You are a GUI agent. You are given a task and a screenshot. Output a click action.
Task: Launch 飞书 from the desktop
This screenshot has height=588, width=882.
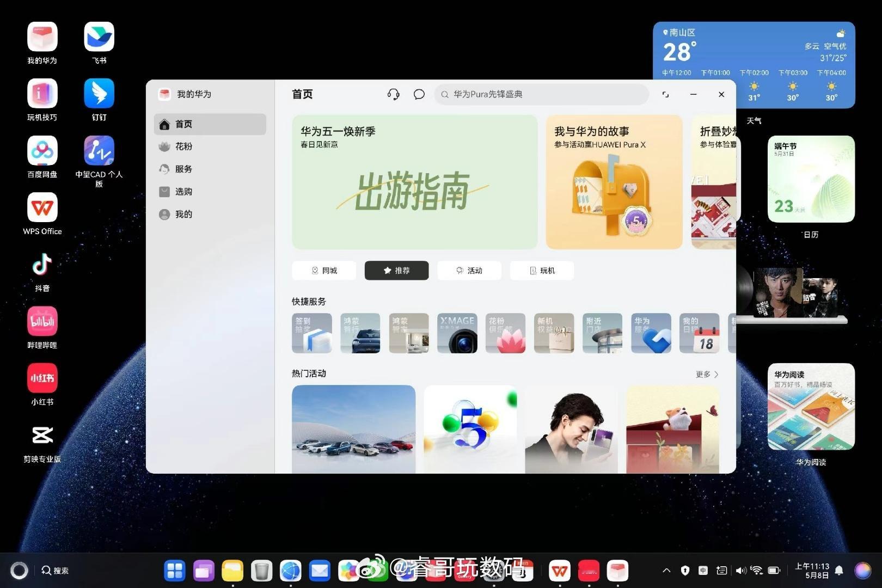[99, 43]
